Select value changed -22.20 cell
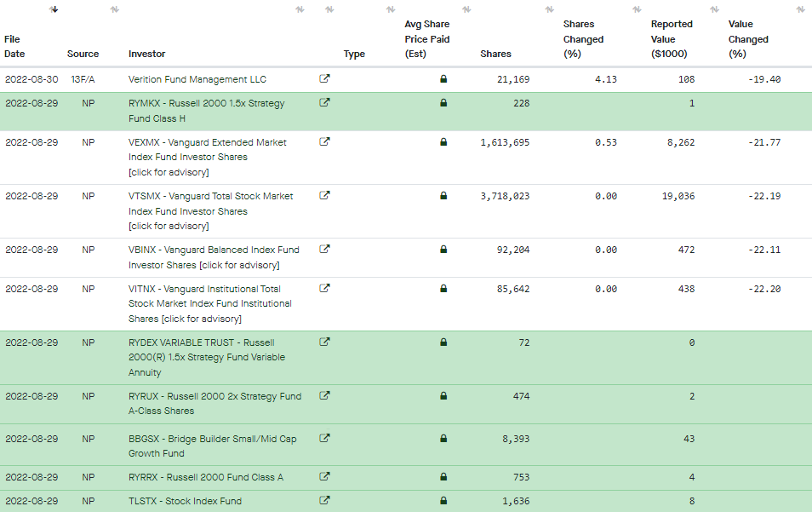This screenshot has height=512, width=812. [764, 289]
